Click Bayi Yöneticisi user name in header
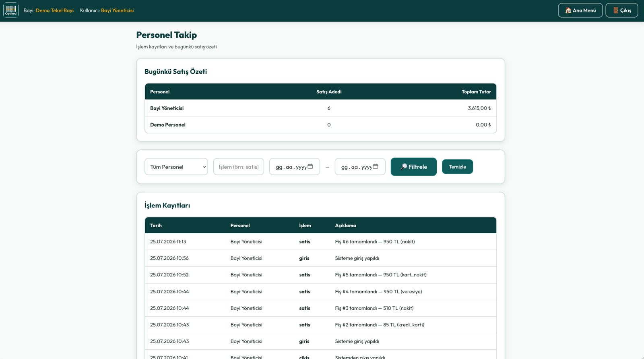644x359 pixels. [118, 10]
